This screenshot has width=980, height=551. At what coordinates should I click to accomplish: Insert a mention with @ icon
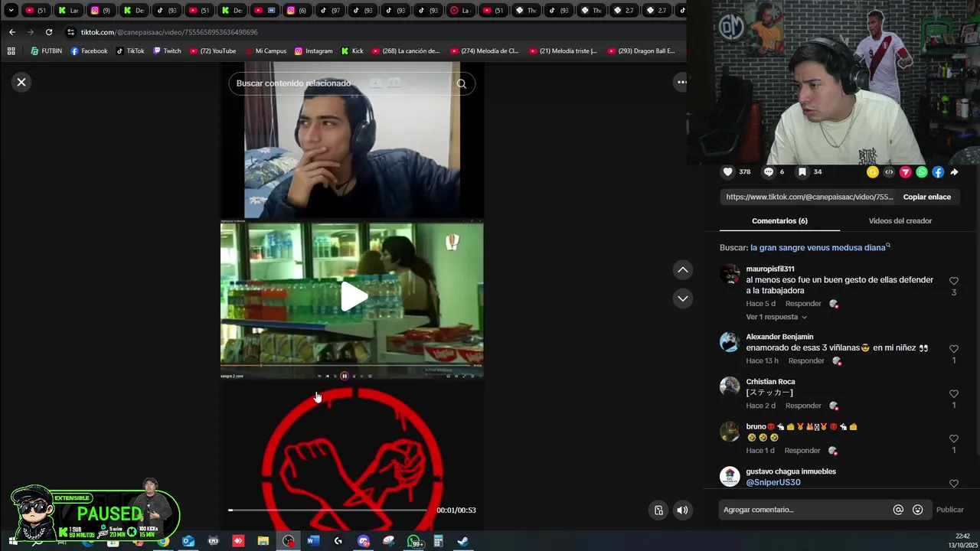tap(898, 510)
